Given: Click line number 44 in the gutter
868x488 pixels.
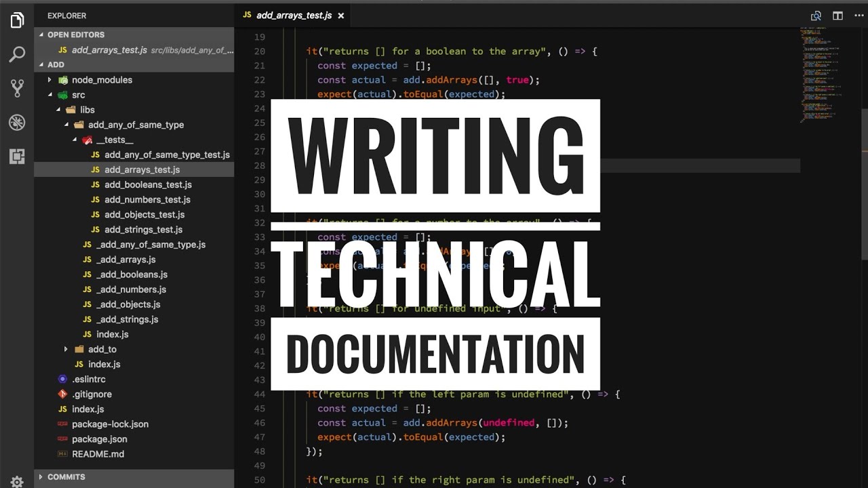Looking at the screenshot, I should pyautogui.click(x=259, y=394).
